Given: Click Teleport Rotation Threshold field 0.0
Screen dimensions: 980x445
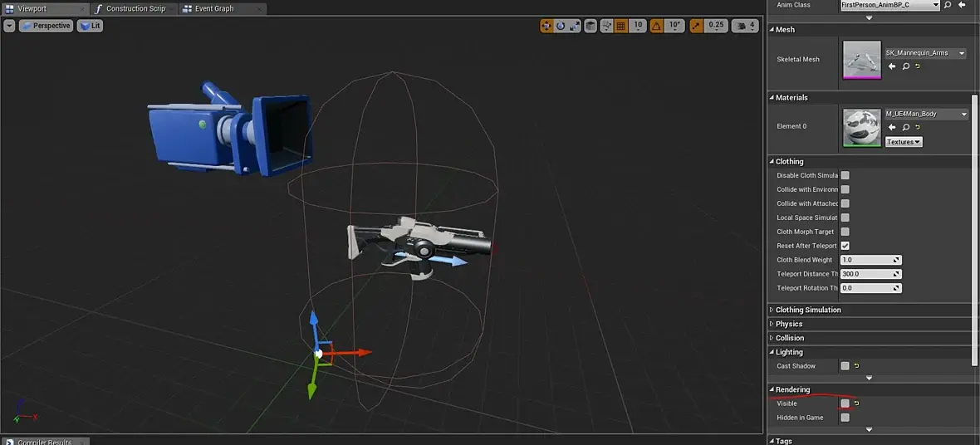Looking at the screenshot, I should click(870, 288).
